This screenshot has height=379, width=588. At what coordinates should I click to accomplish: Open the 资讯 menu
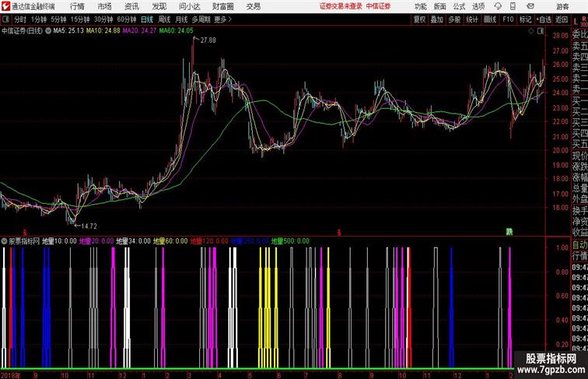pos(131,6)
